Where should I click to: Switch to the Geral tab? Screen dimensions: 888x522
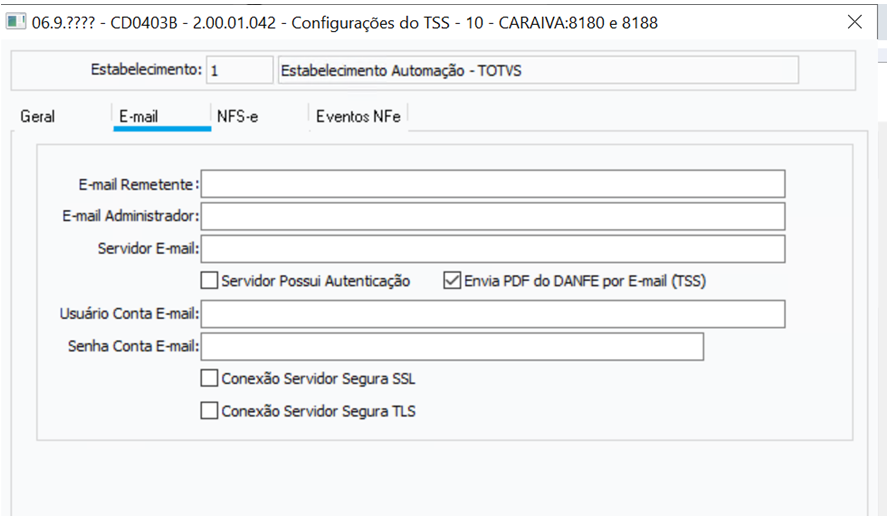pos(38,117)
